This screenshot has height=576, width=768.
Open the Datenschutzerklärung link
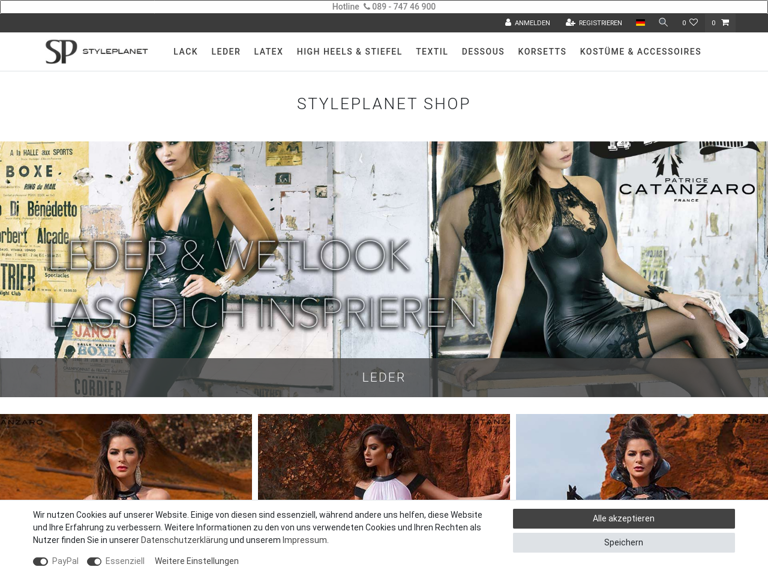tap(184, 540)
